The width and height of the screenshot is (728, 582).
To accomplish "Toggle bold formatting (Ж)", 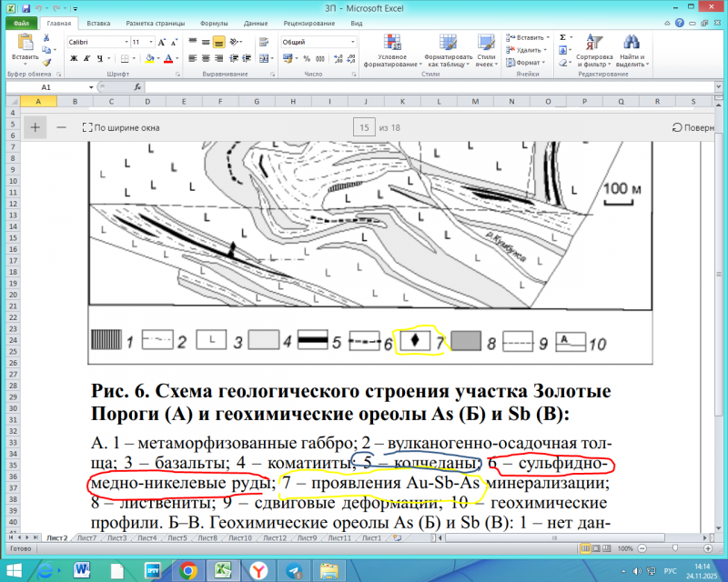I will [72, 59].
